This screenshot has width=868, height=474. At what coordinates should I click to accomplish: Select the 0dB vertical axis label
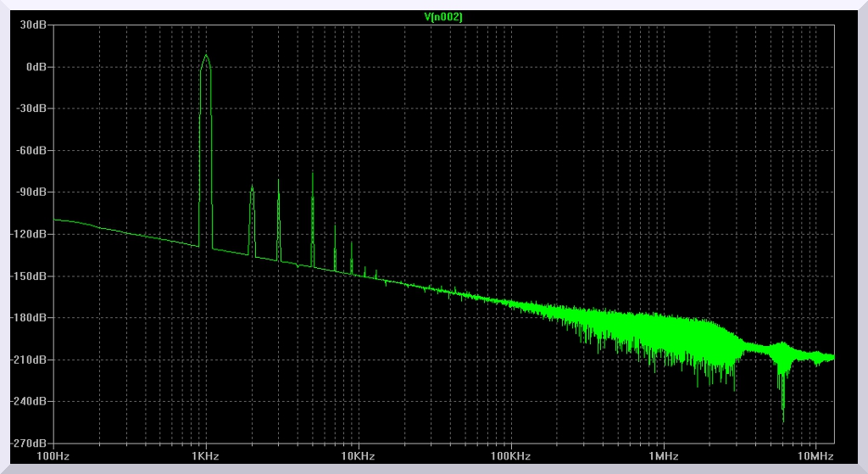point(36,67)
